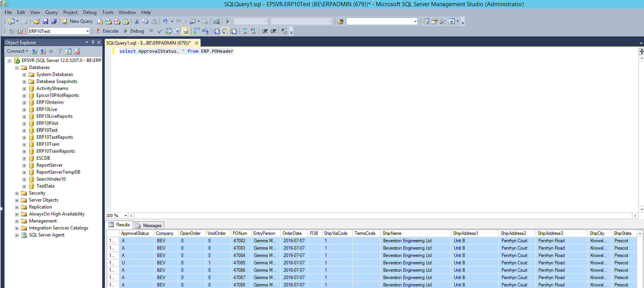Expand the ERP10Test database node
This screenshot has height=288, width=644.
click(24, 131)
